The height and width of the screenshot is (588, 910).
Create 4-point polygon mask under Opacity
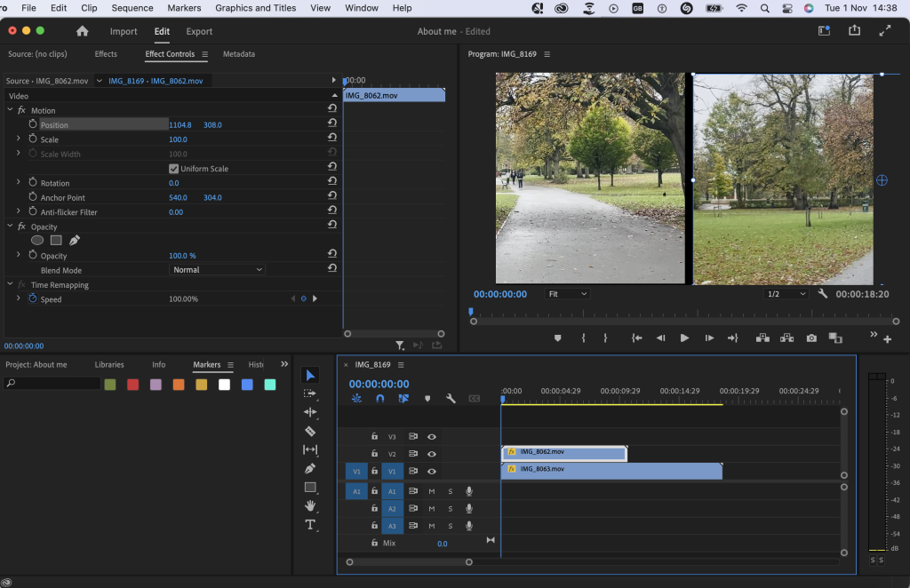coord(56,240)
